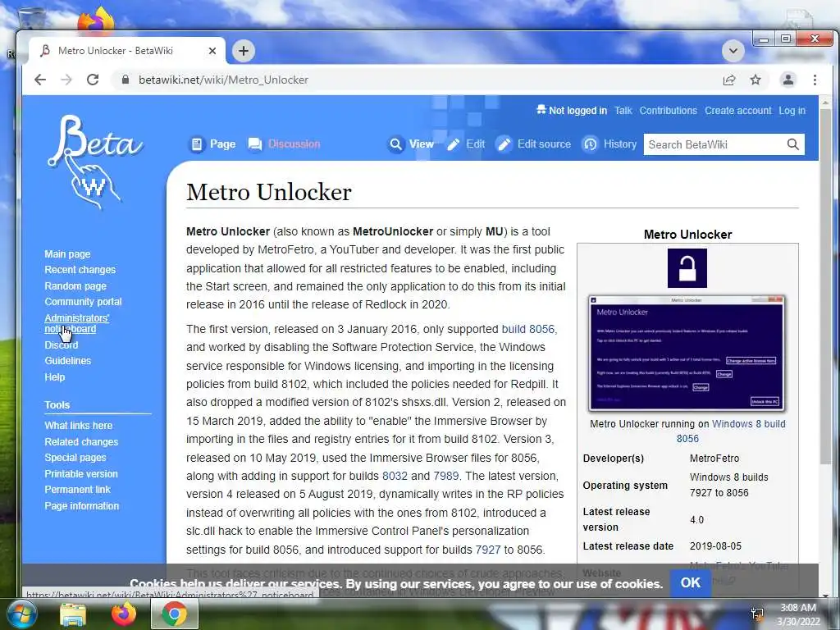This screenshot has height=630, width=840.
Task: Follow the 7989 build link
Action: (445, 476)
